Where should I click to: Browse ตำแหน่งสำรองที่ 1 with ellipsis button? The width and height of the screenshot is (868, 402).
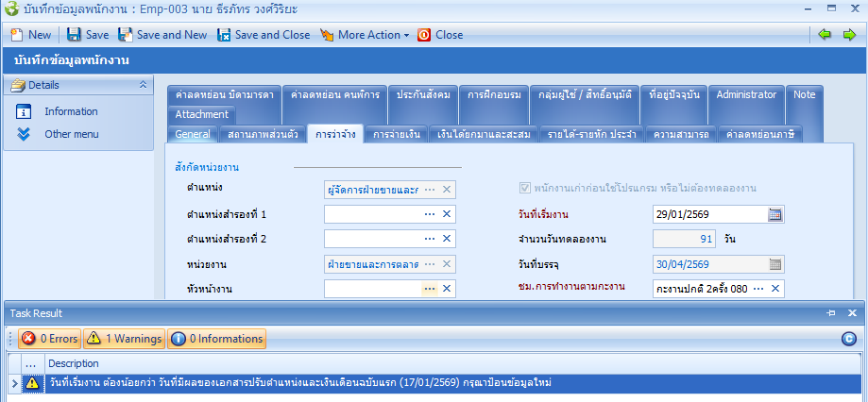pyautogui.click(x=430, y=214)
